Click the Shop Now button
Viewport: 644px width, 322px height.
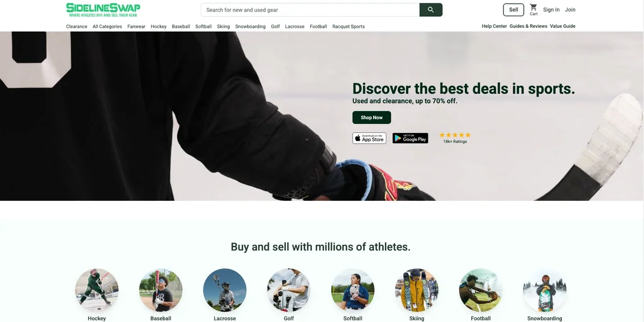[x=371, y=118]
